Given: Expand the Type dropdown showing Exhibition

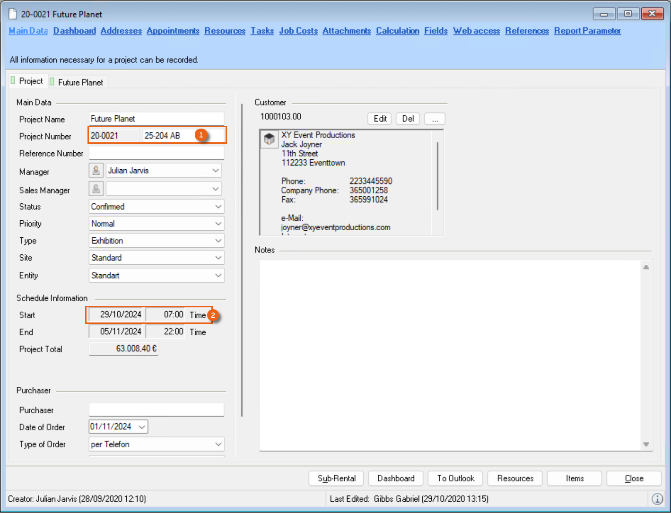Looking at the screenshot, I should point(216,240).
